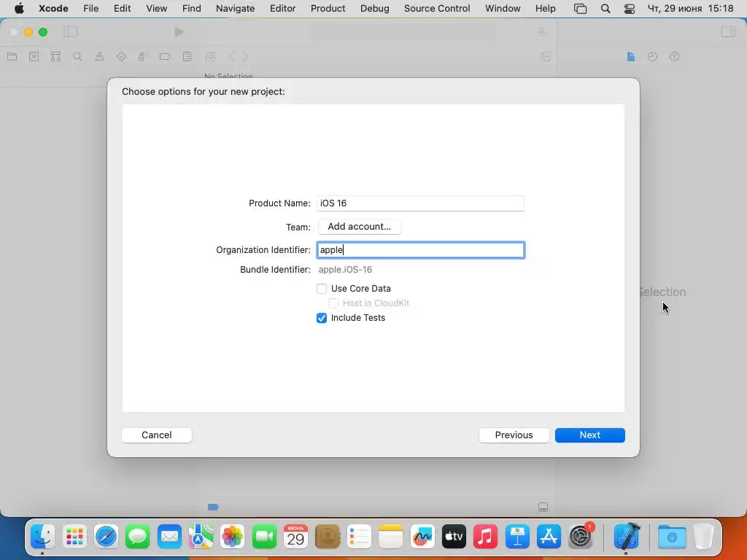The height and width of the screenshot is (560, 747).
Task: Open System Settings gear in Dock
Action: click(581, 537)
